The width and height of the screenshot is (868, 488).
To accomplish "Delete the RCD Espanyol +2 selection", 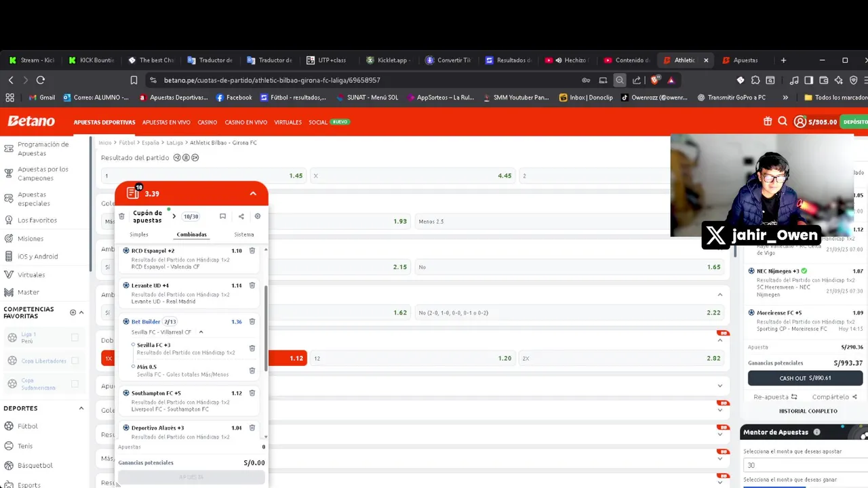I will click(252, 251).
